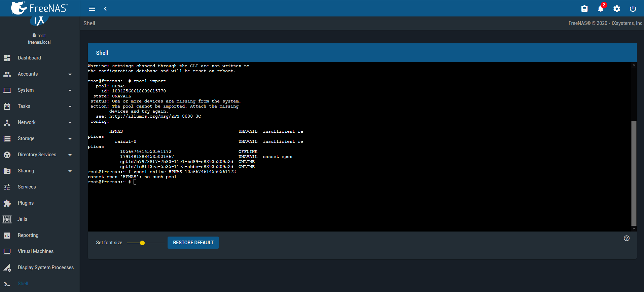Open the Plugins page
The width and height of the screenshot is (644, 292).
coord(26,203)
